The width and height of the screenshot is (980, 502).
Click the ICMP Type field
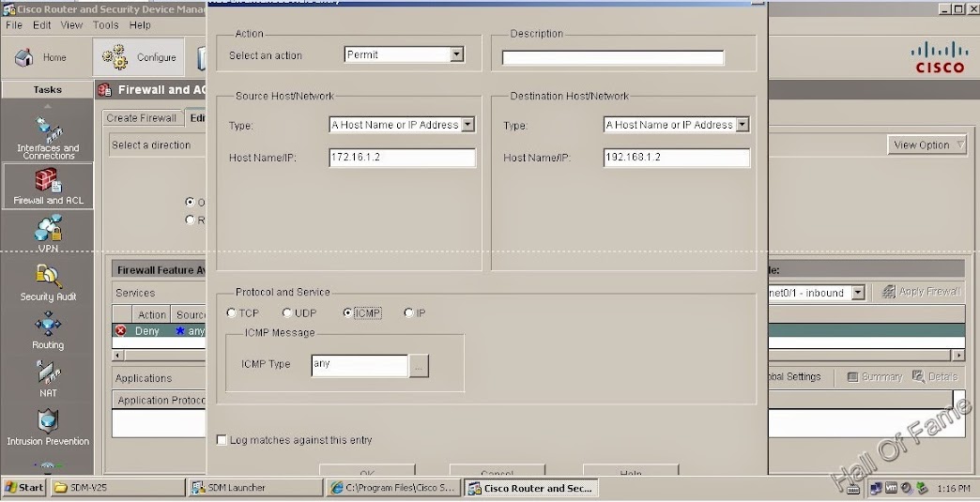pos(360,366)
